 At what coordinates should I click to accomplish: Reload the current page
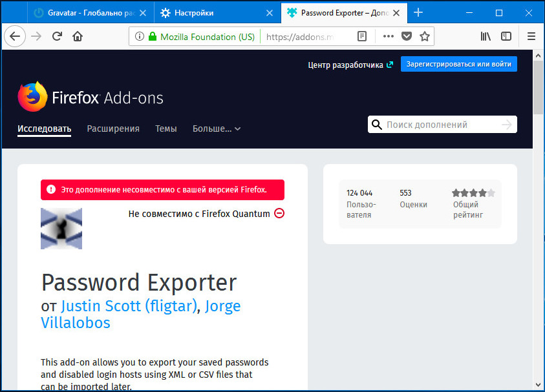click(57, 36)
